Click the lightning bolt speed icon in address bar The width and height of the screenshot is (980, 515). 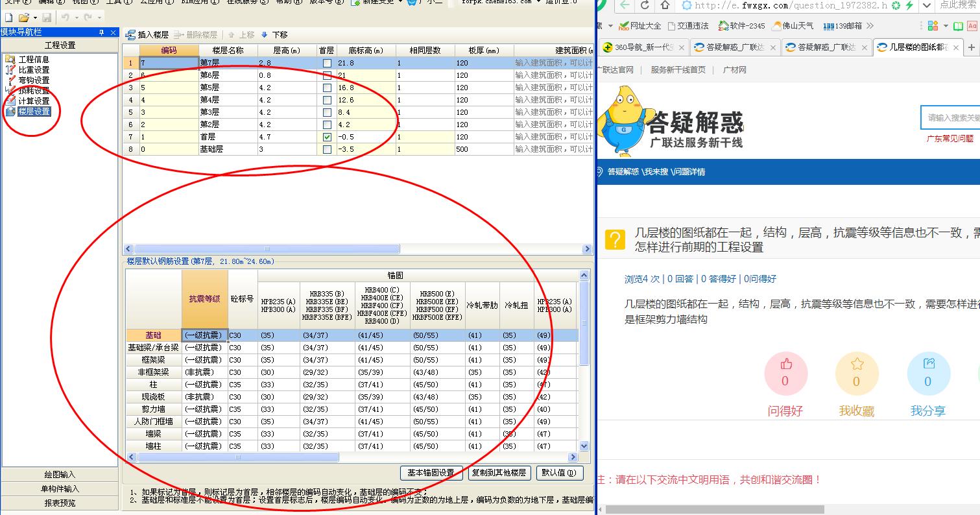click(909, 5)
